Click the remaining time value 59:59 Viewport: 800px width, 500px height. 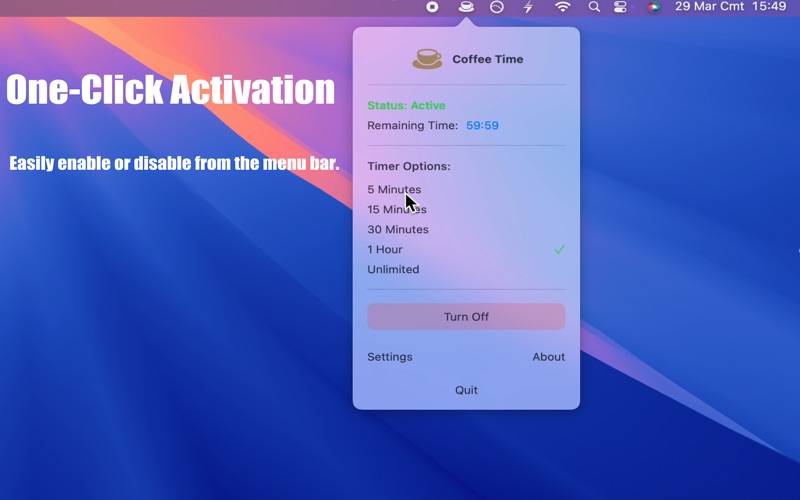click(482, 126)
